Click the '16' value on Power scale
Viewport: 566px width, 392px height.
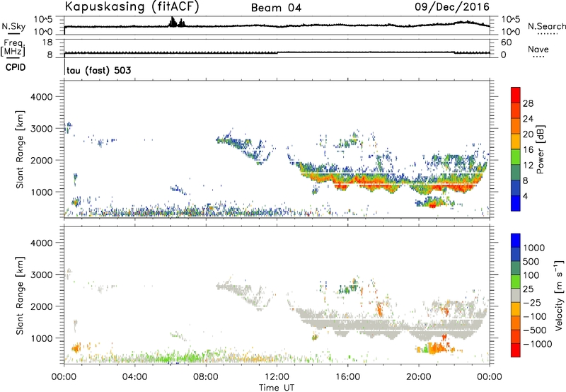(x=528, y=150)
